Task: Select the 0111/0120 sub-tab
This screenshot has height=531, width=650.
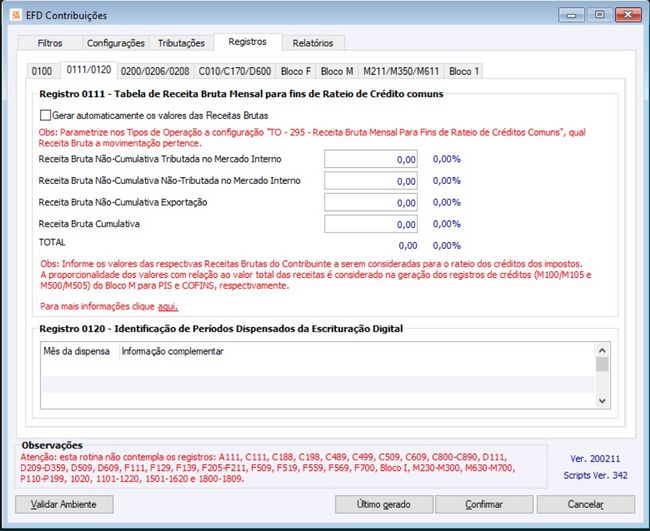Action: (89, 70)
